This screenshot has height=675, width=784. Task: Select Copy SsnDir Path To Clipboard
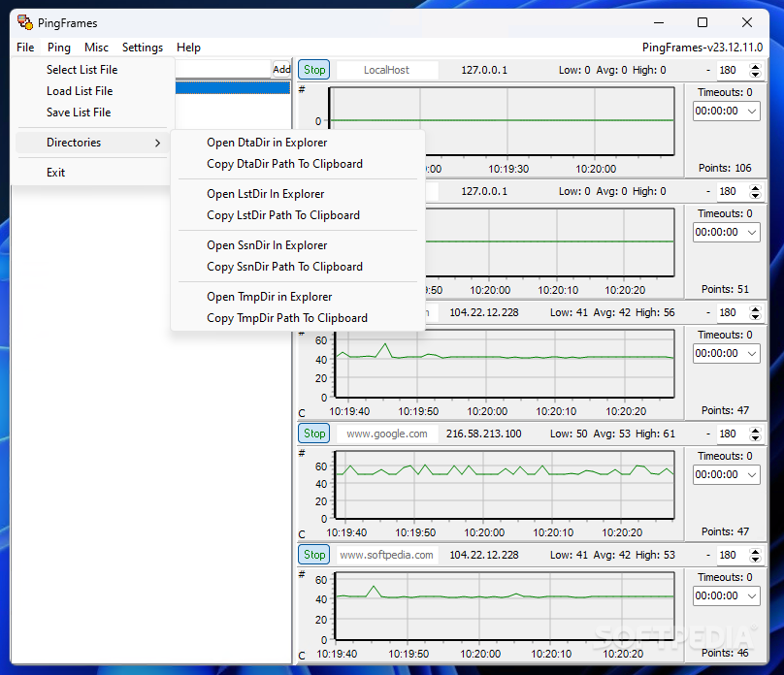(298, 267)
